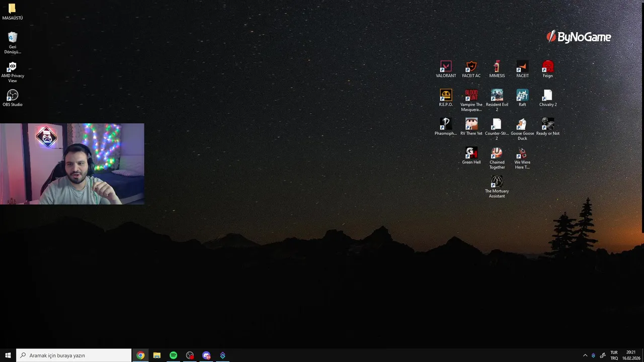Select the Ready or Not shortcut
This screenshot has height=362, width=644.
point(548,127)
